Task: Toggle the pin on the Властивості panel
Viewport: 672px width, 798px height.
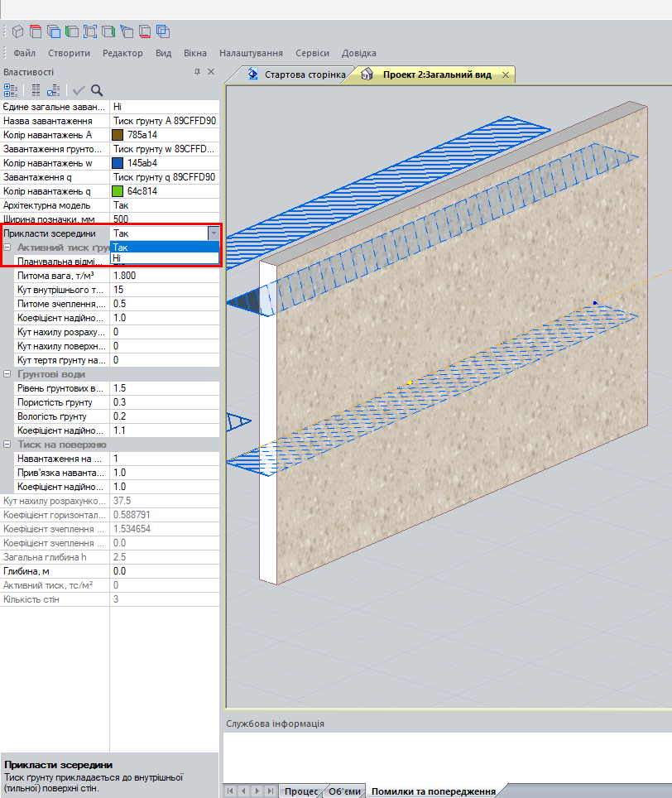Action: [x=197, y=73]
